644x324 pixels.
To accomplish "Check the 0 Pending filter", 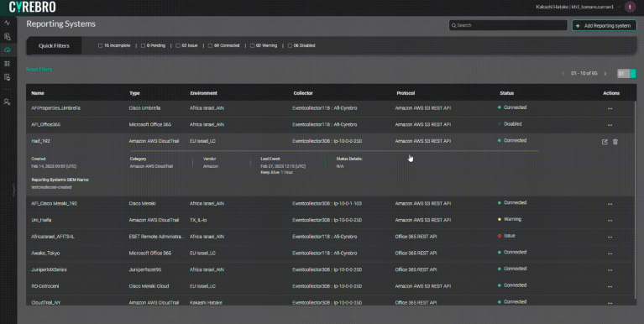I will point(143,45).
